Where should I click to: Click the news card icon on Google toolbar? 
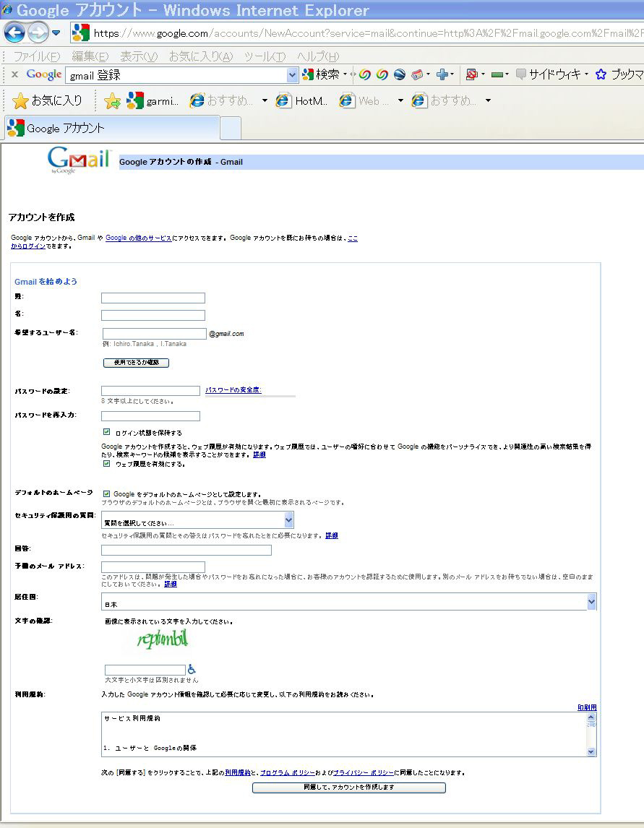pyautogui.click(x=417, y=74)
